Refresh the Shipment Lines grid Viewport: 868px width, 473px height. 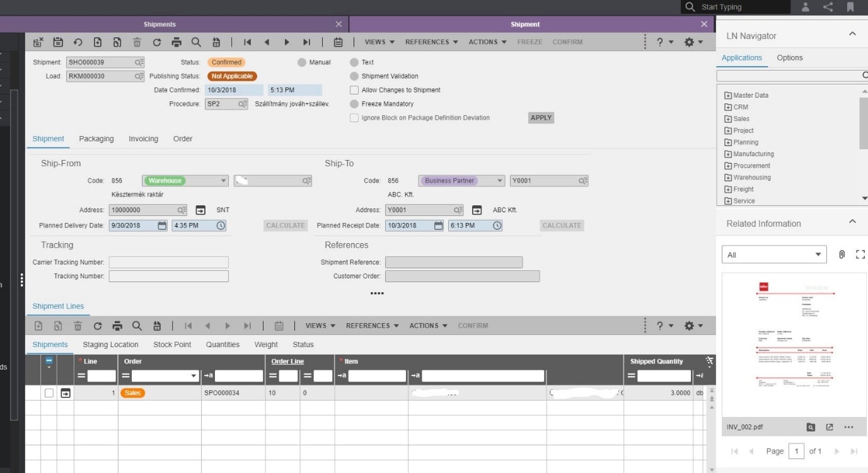pos(98,326)
